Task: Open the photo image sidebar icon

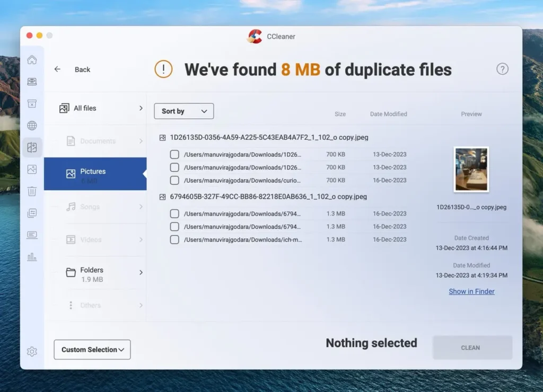Action: [x=32, y=170]
